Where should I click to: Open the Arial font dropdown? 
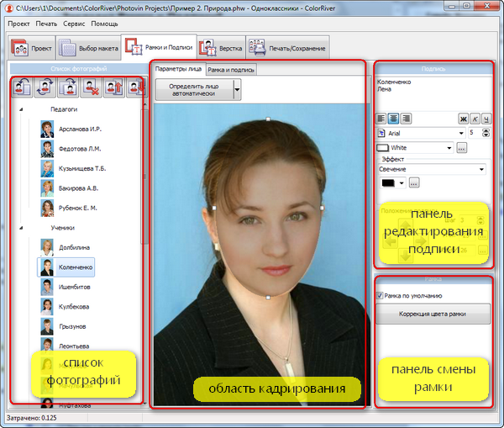(461, 133)
